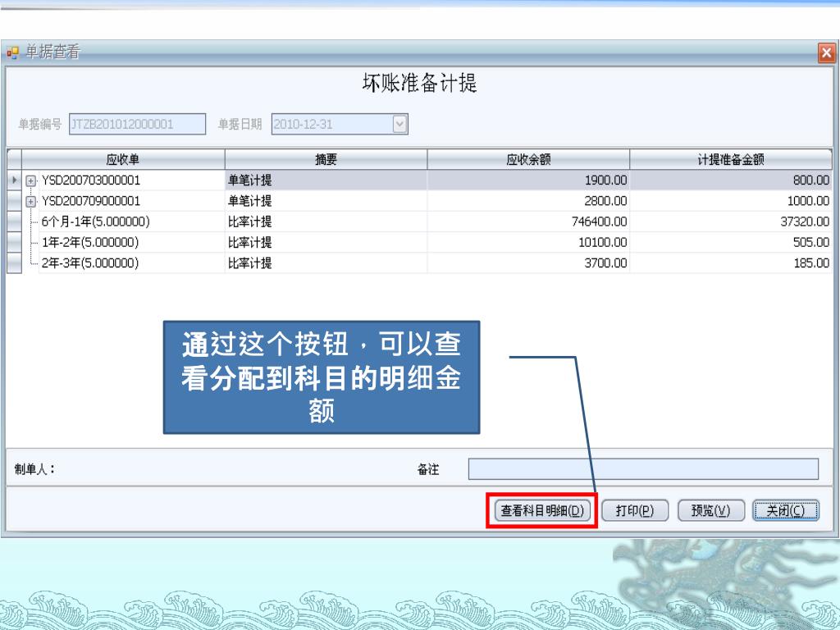Viewport: 840px width, 630px height.
Task: Click the row selector arrow of first row
Action: (x=14, y=180)
